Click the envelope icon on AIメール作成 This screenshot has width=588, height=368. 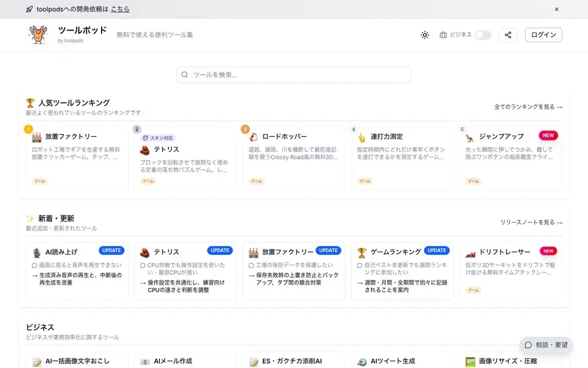pos(145,362)
